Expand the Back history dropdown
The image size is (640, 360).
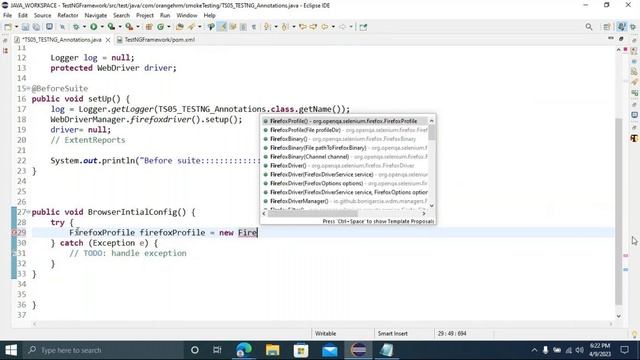[333, 27]
